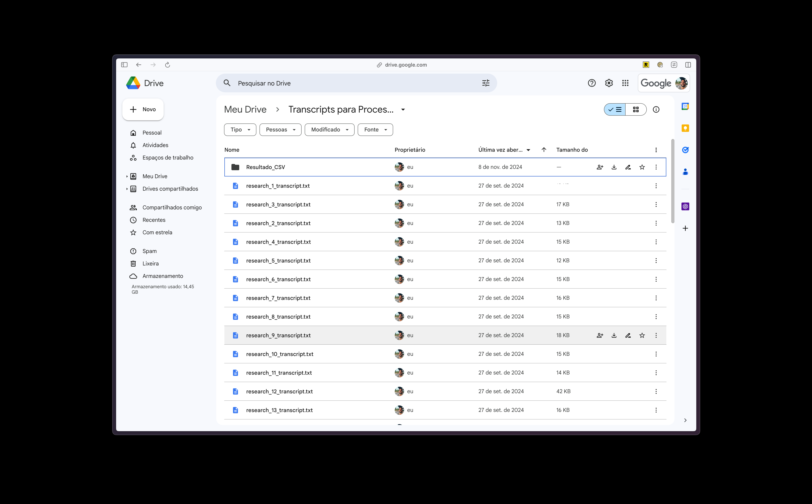This screenshot has width=812, height=504.
Task: Share the Resultado_CSV folder
Action: pos(600,167)
